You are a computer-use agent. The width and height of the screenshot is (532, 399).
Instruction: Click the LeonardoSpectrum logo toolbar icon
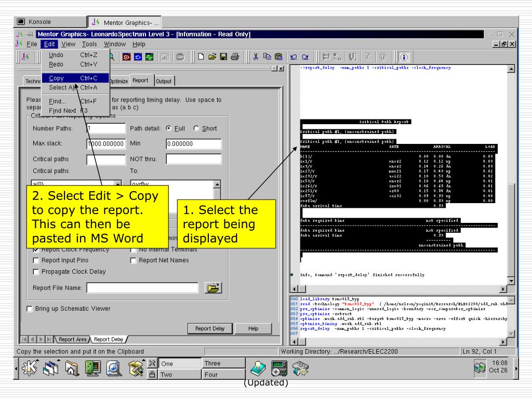point(25,57)
